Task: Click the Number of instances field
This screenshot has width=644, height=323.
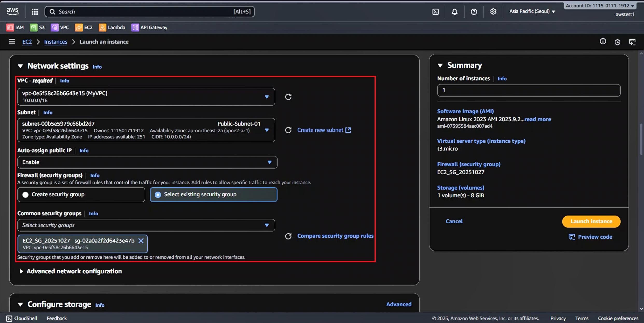Action: [529, 90]
